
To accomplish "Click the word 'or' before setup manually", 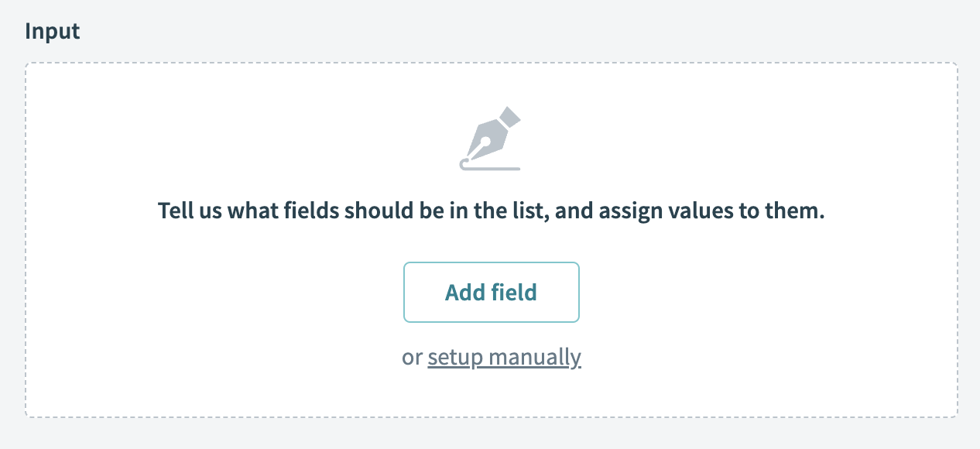I will [412, 357].
